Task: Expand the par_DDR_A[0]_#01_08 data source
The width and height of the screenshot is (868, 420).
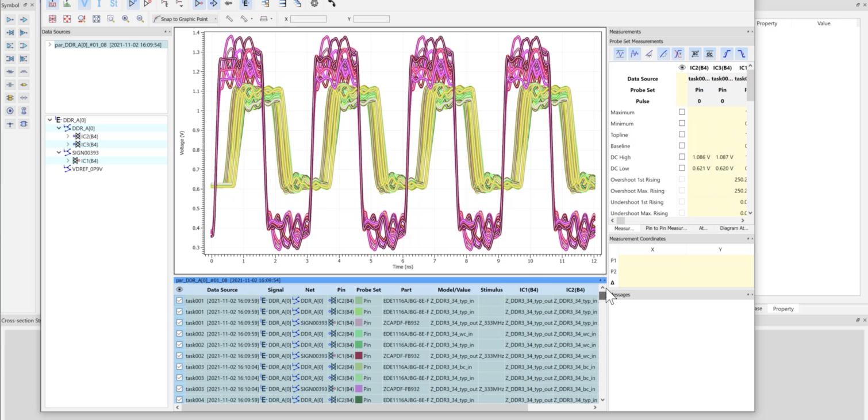Action: coord(50,44)
